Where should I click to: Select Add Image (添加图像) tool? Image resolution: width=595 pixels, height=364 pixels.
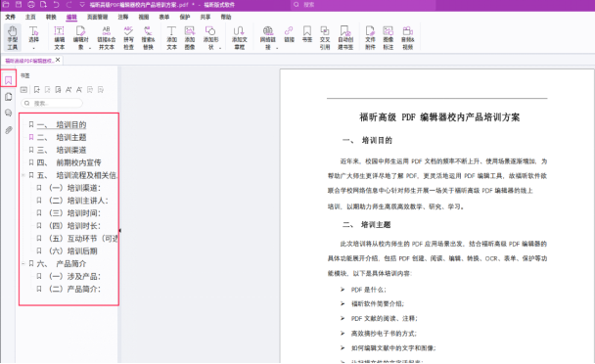point(190,37)
